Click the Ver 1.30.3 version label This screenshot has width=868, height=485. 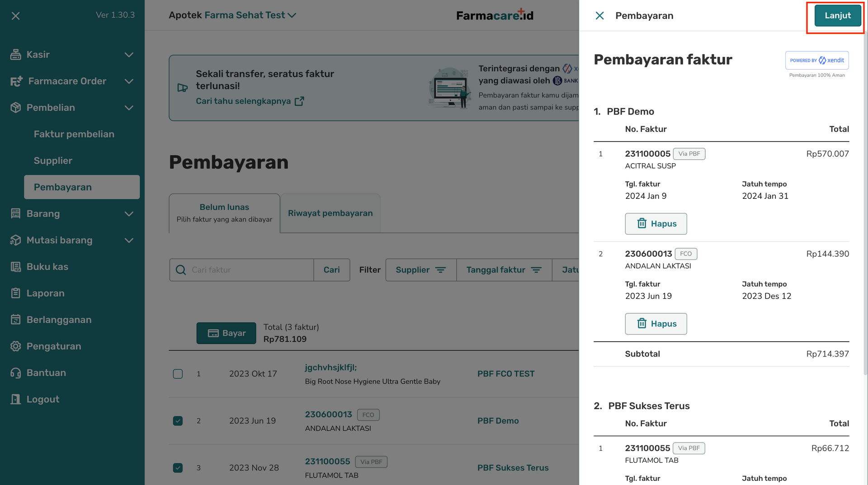point(115,15)
